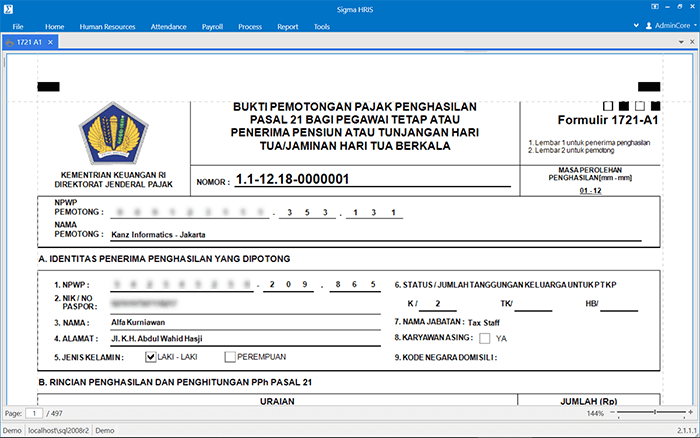Toggle the LAKI - LAKI checkbox

click(150, 357)
